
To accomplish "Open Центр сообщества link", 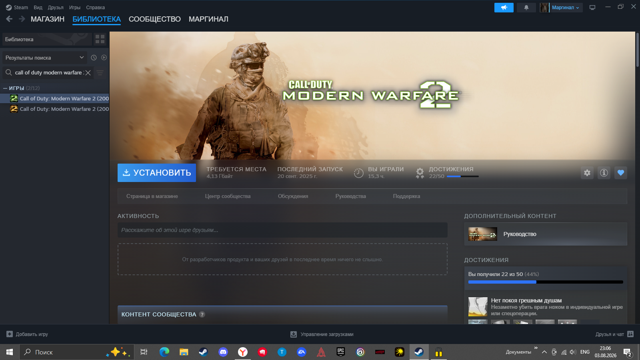I will (228, 196).
